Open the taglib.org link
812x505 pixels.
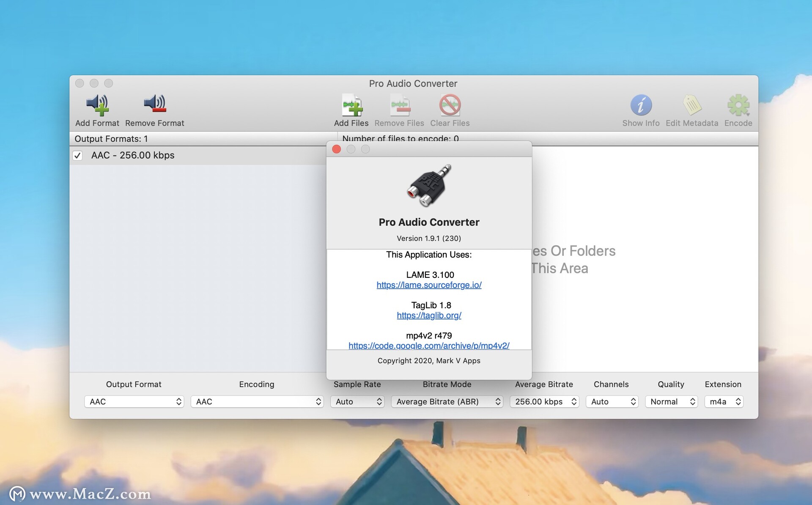pyautogui.click(x=429, y=316)
